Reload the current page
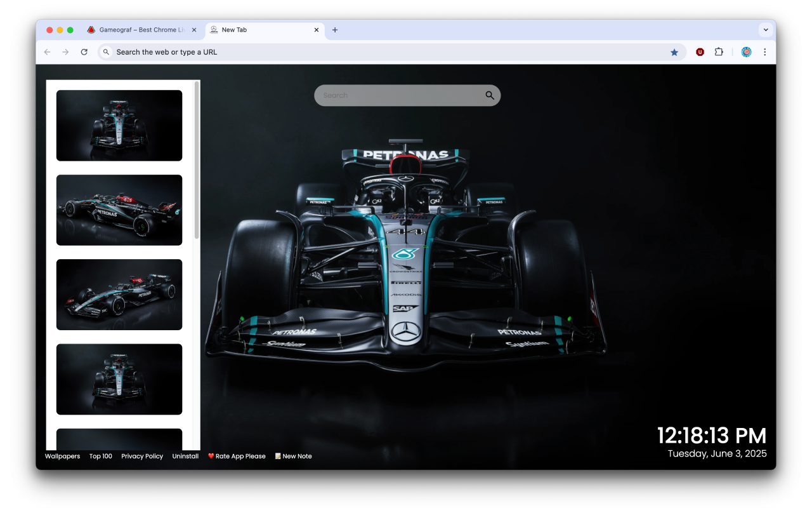The image size is (812, 508). tap(84, 51)
